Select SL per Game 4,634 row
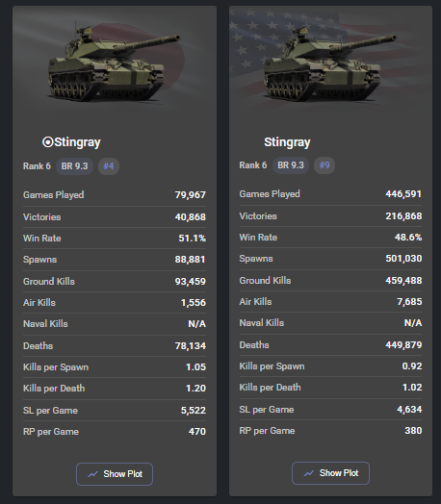This screenshot has height=504, width=441. pos(330,409)
